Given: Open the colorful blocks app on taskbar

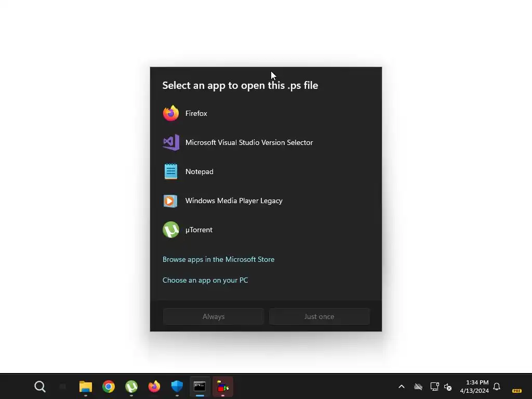Looking at the screenshot, I should tap(222, 387).
